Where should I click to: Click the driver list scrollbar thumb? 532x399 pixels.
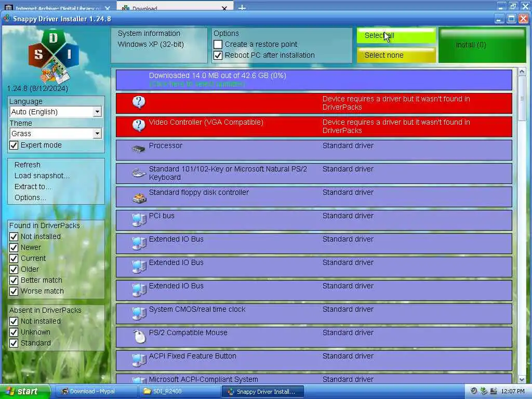522,98
